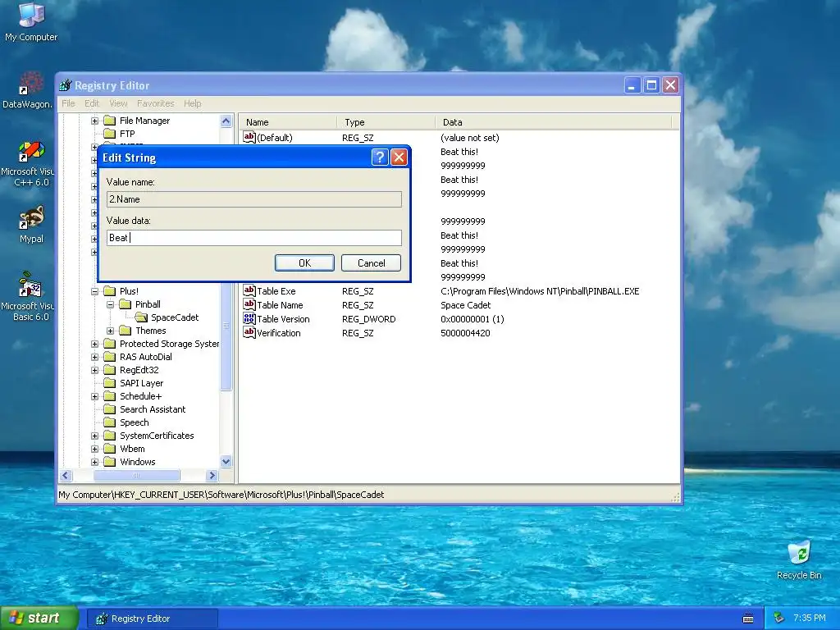
Task: Expand the Wbem tree node
Action: pos(95,449)
